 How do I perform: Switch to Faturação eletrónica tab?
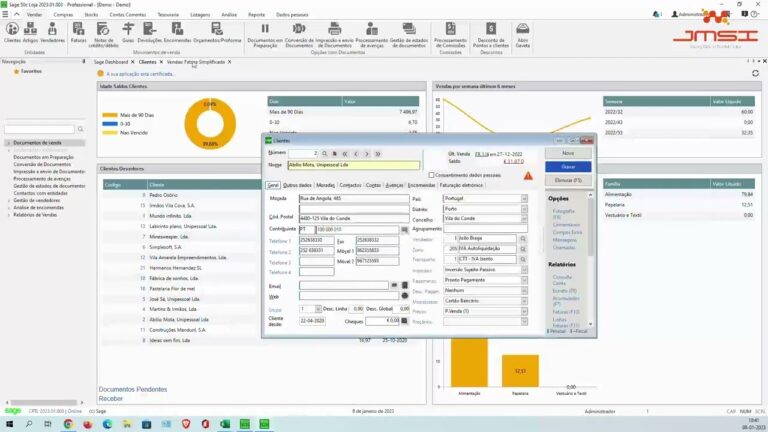pyautogui.click(x=461, y=185)
